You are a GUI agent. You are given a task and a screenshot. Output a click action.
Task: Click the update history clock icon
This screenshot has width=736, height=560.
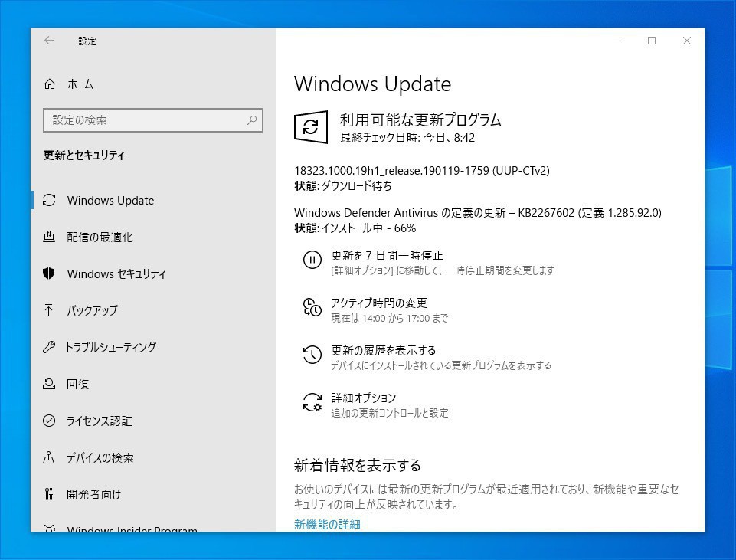click(312, 355)
